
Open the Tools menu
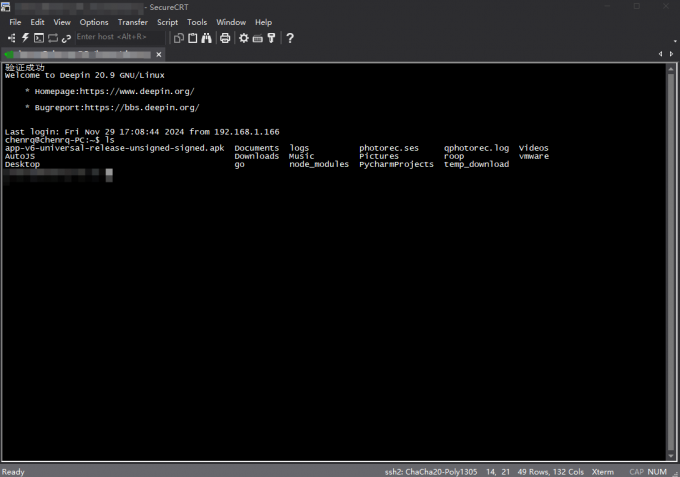point(197,22)
